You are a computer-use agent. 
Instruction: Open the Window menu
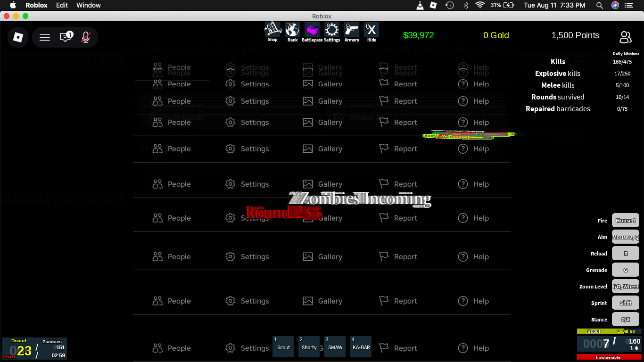pyautogui.click(x=89, y=5)
